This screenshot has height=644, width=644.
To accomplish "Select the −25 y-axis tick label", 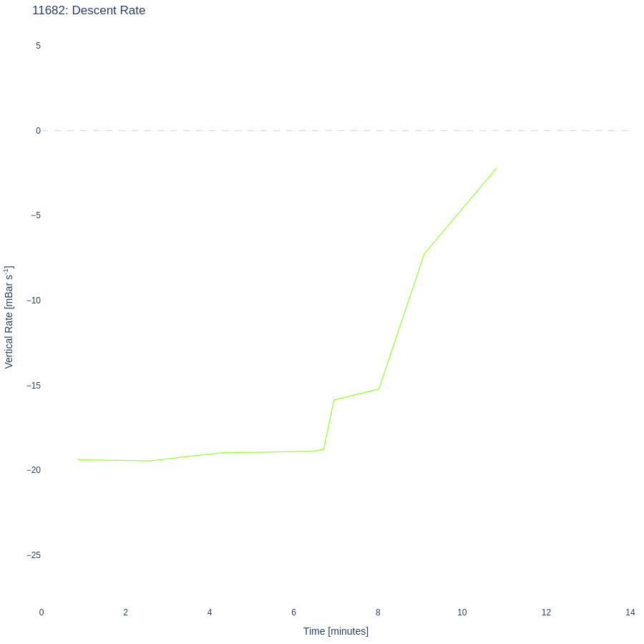I will point(34,555).
